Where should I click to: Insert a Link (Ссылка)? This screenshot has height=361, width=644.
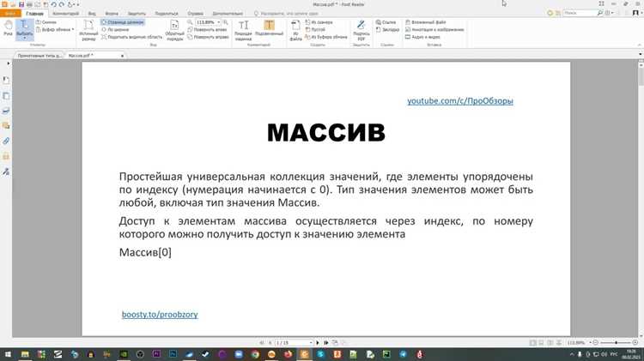(x=386, y=22)
